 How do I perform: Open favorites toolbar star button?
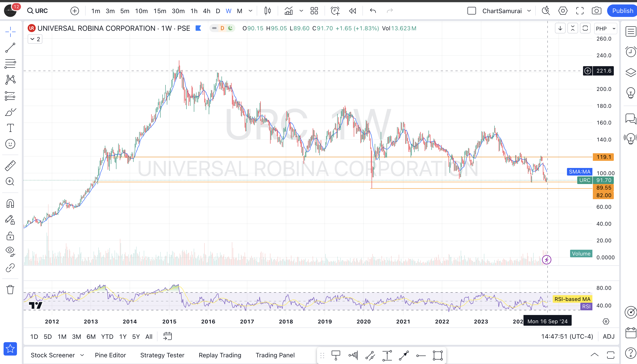pyautogui.click(x=10, y=348)
